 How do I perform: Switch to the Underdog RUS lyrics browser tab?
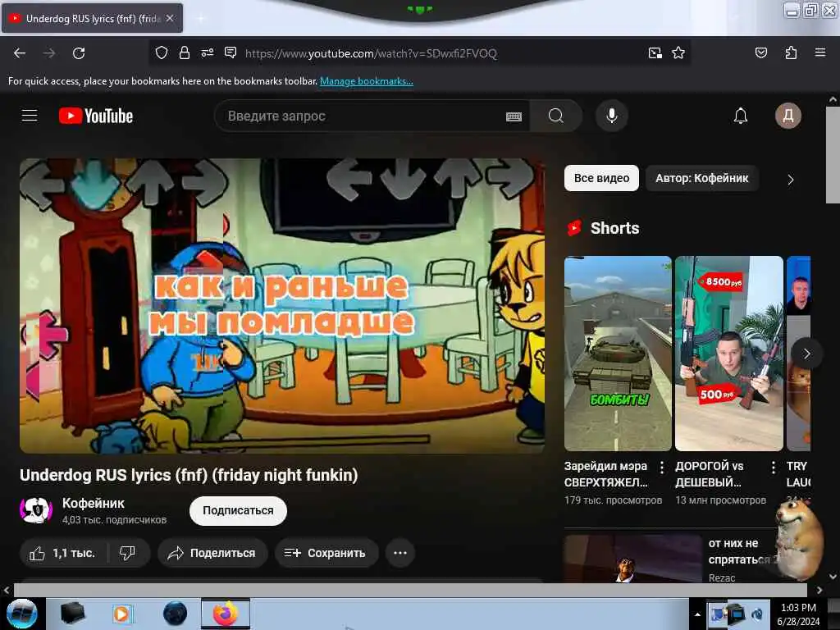[x=92, y=18]
